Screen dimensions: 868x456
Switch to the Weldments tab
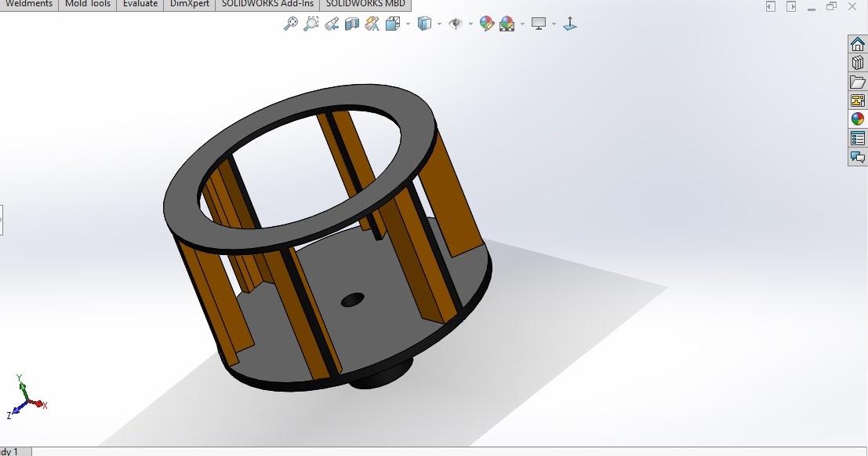29,5
